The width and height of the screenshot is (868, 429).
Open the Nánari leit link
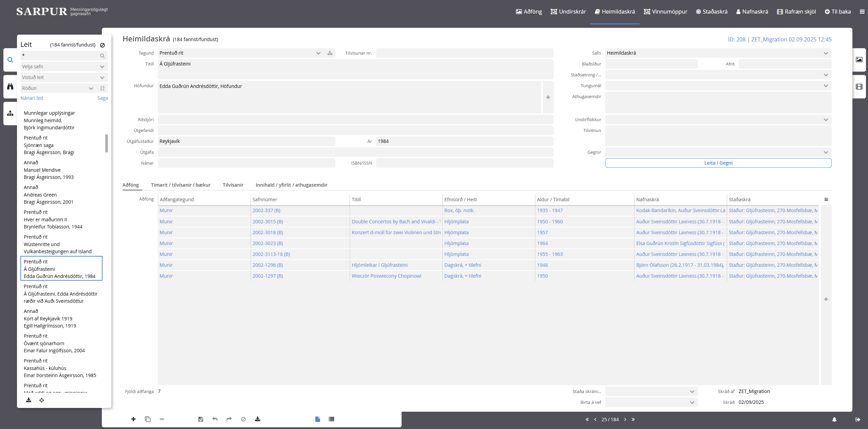[x=32, y=98]
